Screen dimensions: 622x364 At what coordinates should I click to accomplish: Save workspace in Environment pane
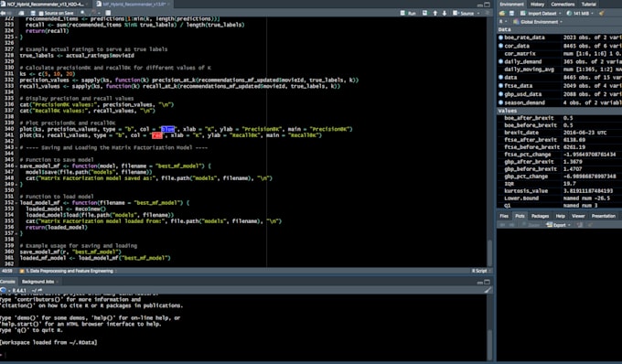[x=511, y=13]
